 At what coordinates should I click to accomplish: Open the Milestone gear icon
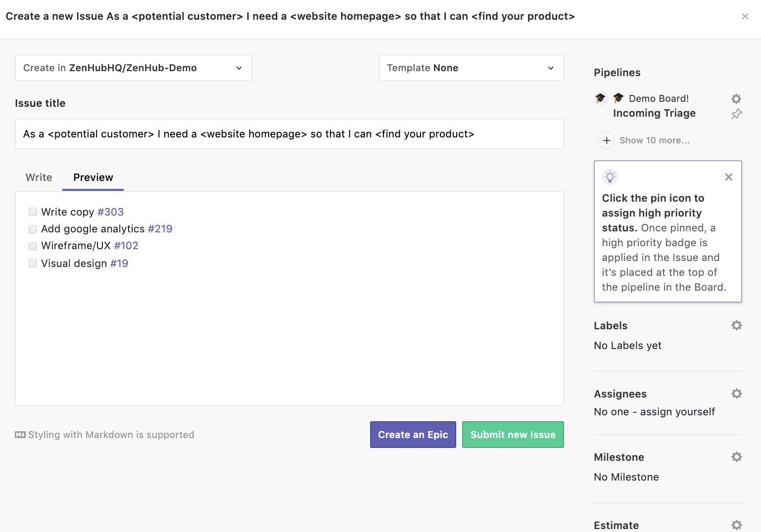[736, 457]
